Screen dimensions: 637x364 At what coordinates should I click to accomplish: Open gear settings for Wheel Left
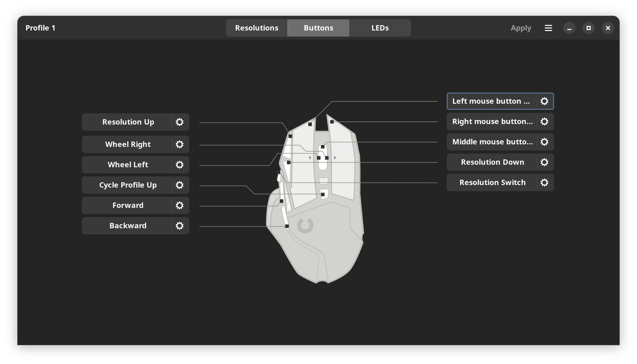pyautogui.click(x=180, y=165)
